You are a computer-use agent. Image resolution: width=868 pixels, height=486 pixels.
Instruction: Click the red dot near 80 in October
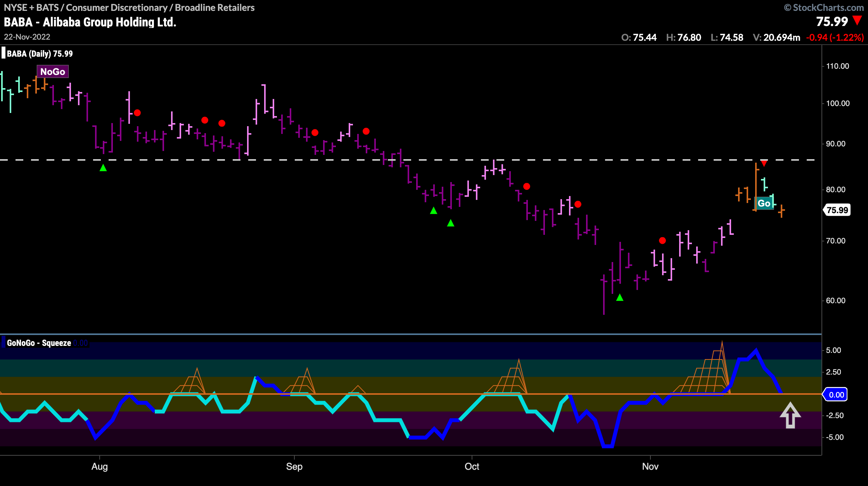[x=527, y=186]
